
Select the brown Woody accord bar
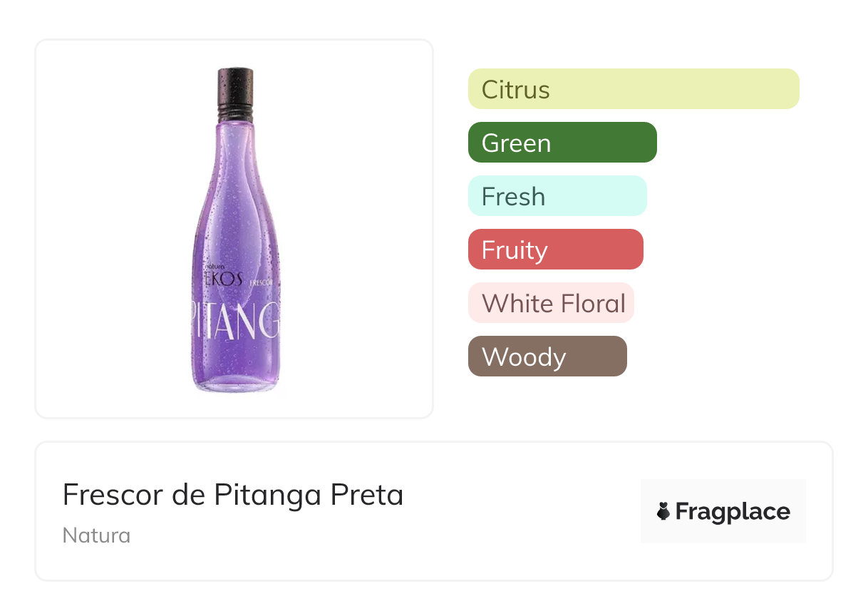click(x=547, y=356)
